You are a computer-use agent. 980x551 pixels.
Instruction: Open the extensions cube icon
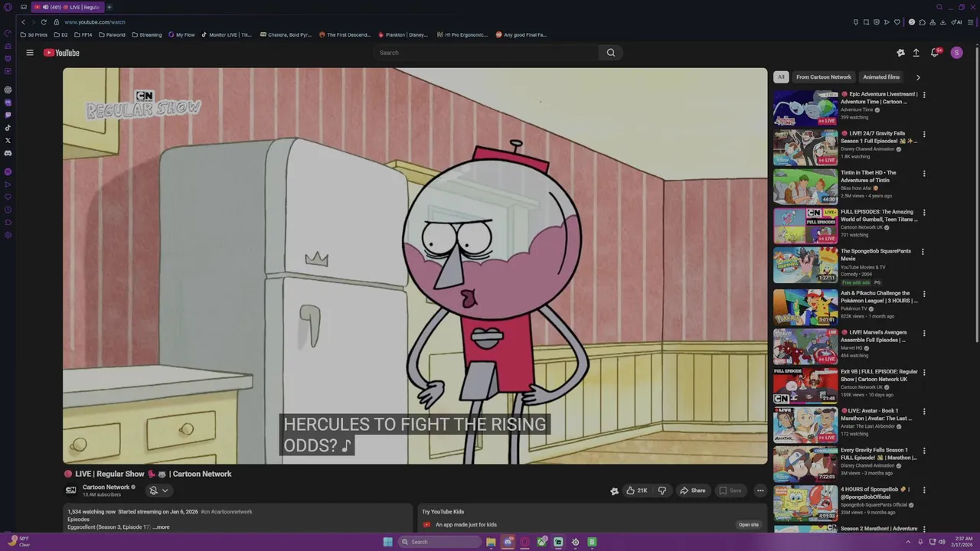point(922,22)
